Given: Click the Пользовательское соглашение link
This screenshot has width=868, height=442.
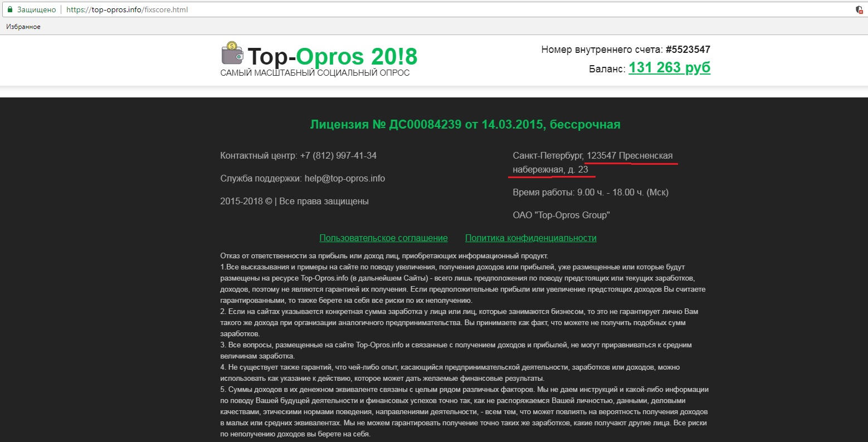Looking at the screenshot, I should 383,238.
